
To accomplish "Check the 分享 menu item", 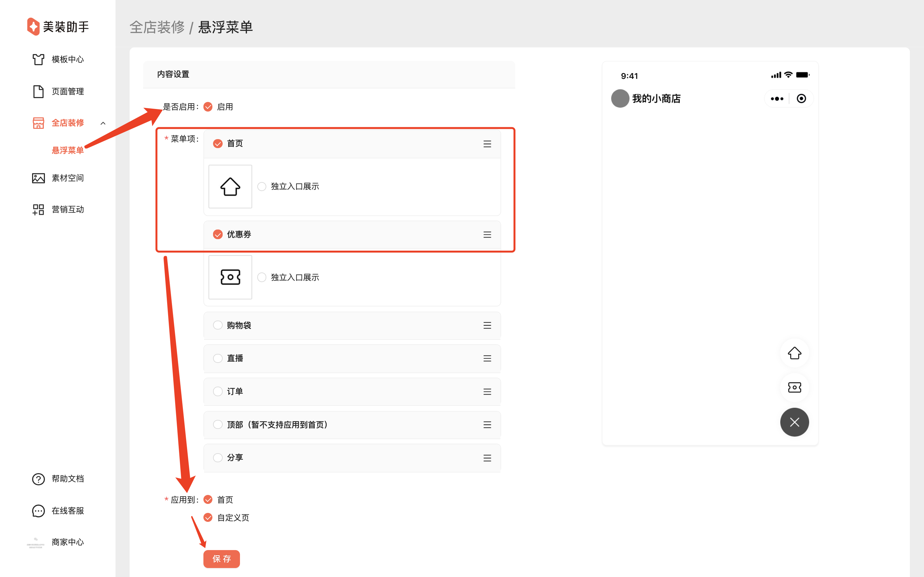I will point(218,457).
